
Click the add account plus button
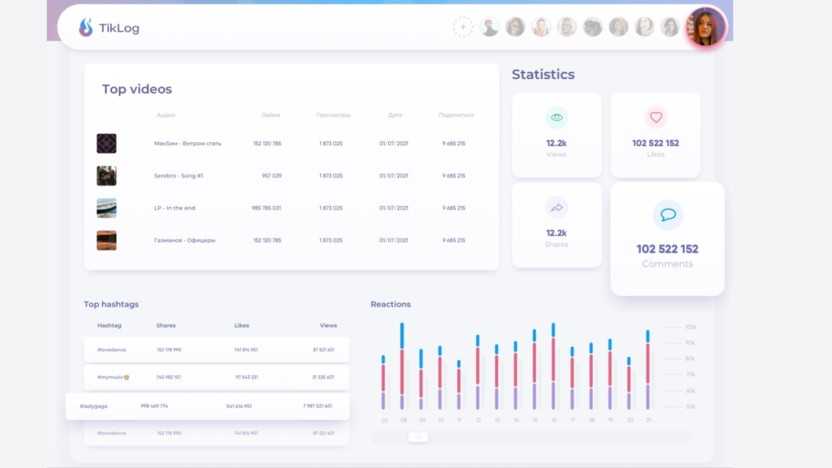pos(463,28)
